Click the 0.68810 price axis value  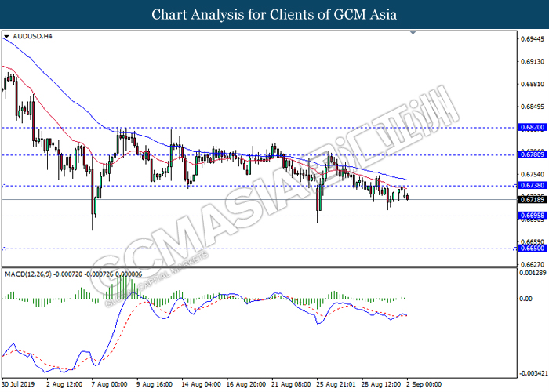click(x=533, y=84)
